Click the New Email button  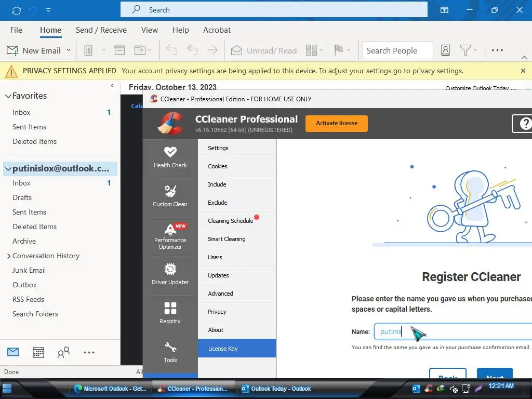[34, 50]
